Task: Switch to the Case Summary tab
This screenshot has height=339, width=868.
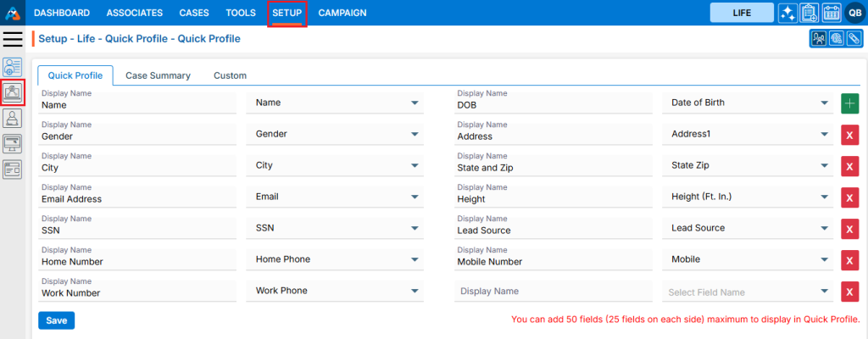Action: (158, 75)
